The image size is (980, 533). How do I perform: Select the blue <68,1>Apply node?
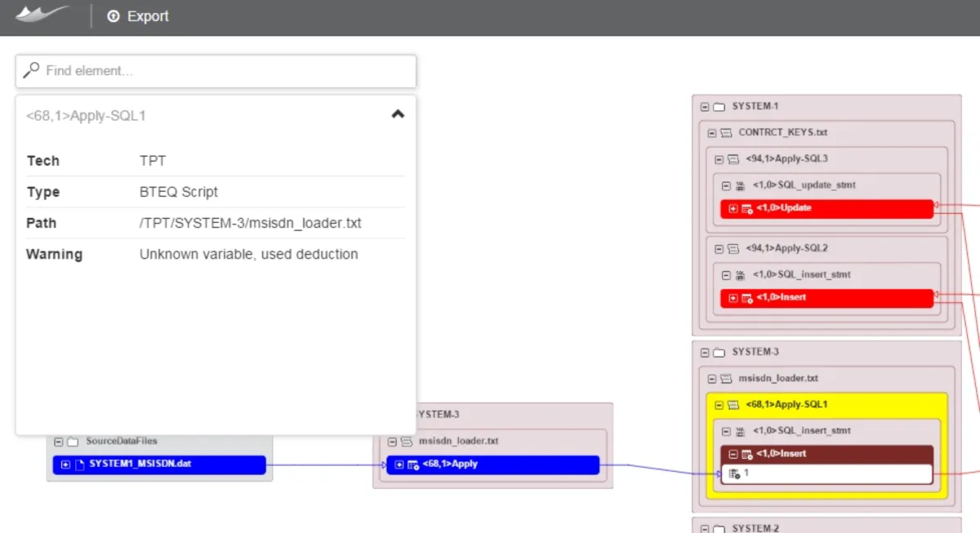tap(493, 465)
